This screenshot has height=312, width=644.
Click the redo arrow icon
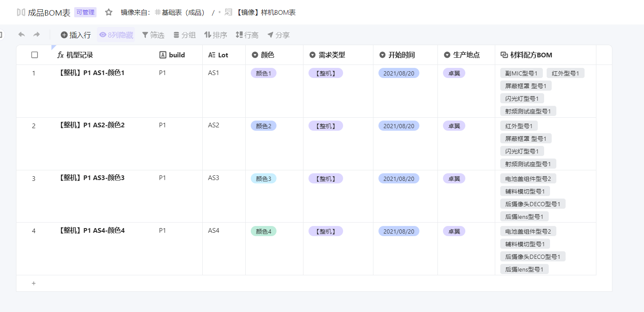point(37,35)
